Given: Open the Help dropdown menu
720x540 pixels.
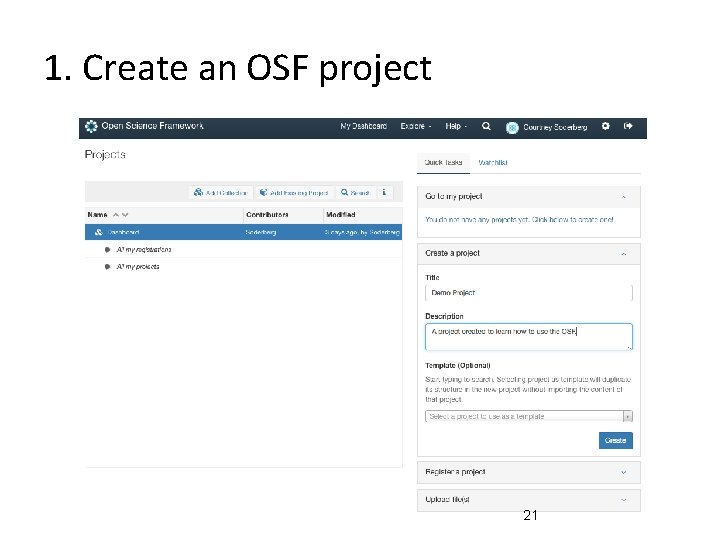Looking at the screenshot, I should tap(455, 127).
